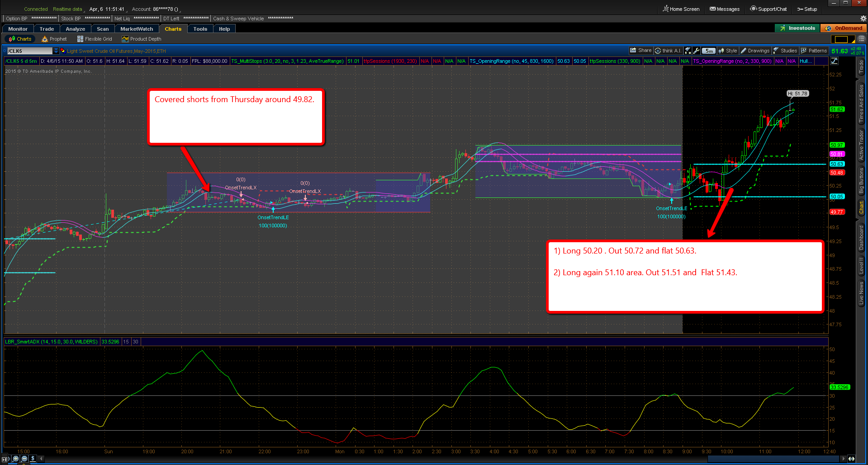Click the Share chart button
868x465 pixels.
[641, 51]
